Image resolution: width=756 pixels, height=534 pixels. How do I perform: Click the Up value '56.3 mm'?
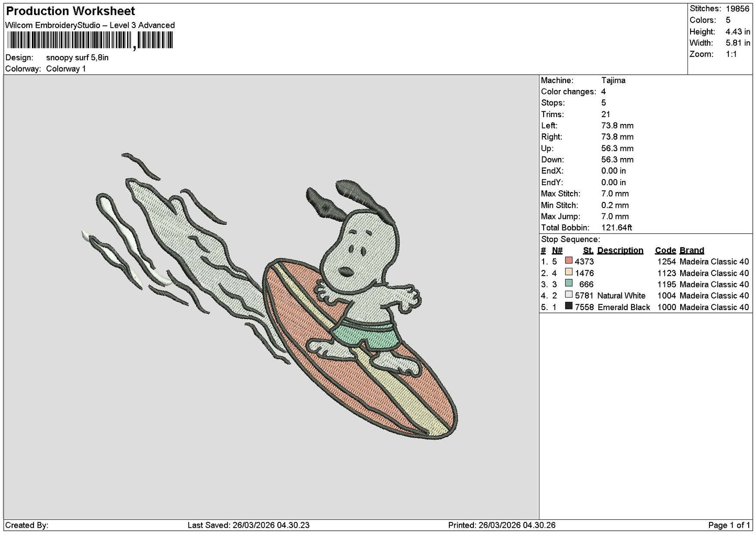pyautogui.click(x=617, y=149)
